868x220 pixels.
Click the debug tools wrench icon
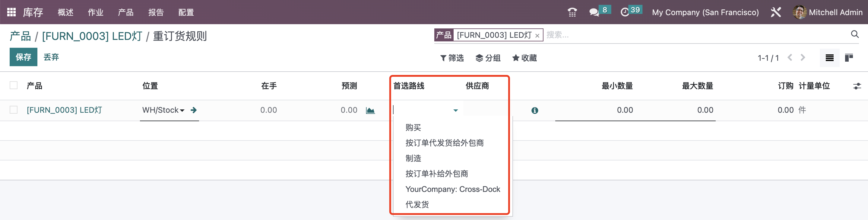(x=776, y=12)
